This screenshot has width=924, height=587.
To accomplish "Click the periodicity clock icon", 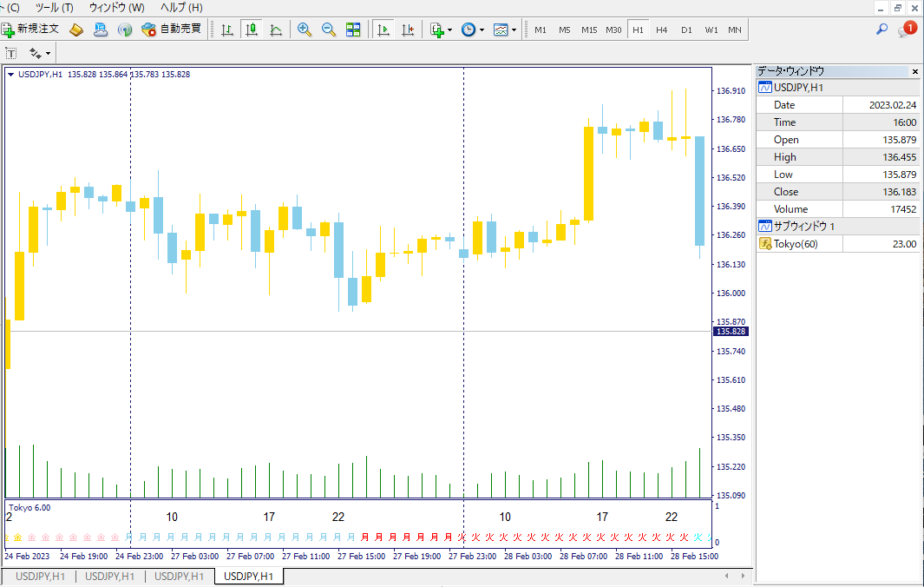I will (x=469, y=30).
